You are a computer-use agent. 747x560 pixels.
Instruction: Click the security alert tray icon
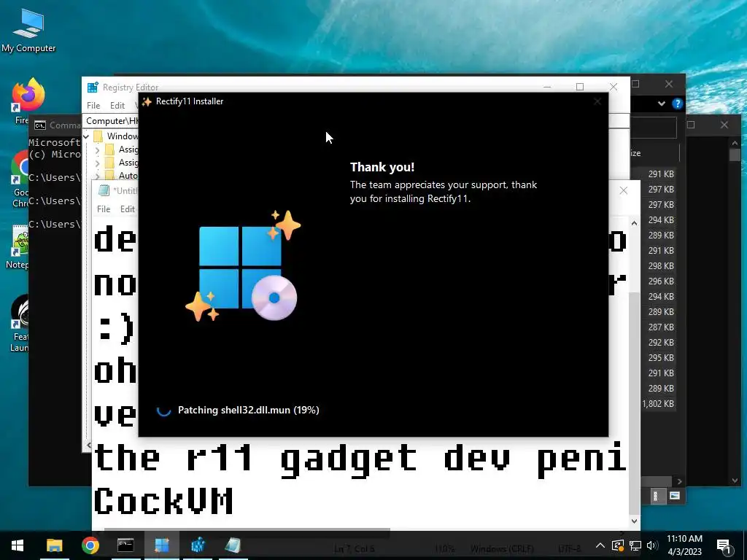(x=618, y=545)
